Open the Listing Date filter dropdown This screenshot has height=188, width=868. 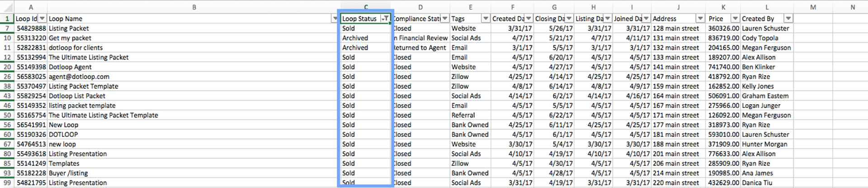click(x=608, y=19)
